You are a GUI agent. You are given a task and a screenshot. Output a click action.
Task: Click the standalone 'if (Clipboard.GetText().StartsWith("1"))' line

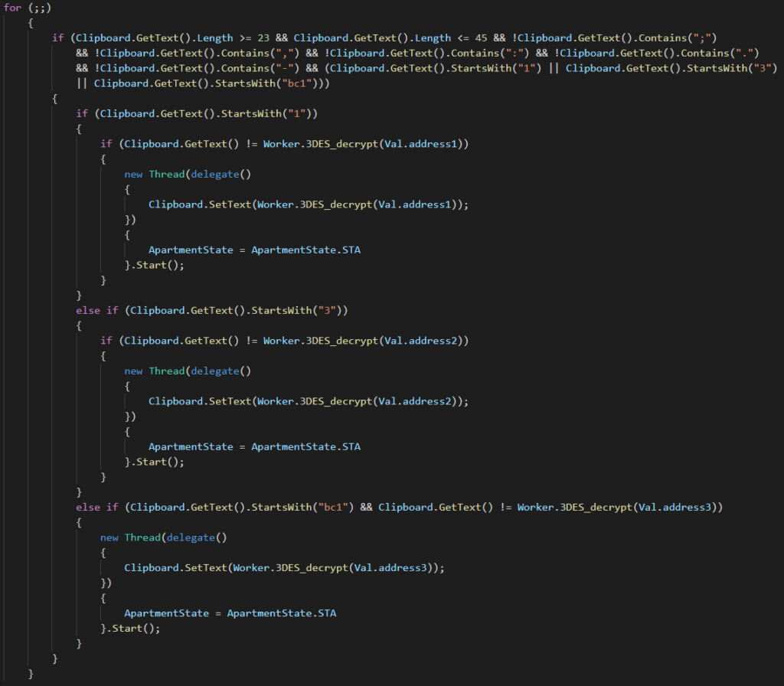197,113
